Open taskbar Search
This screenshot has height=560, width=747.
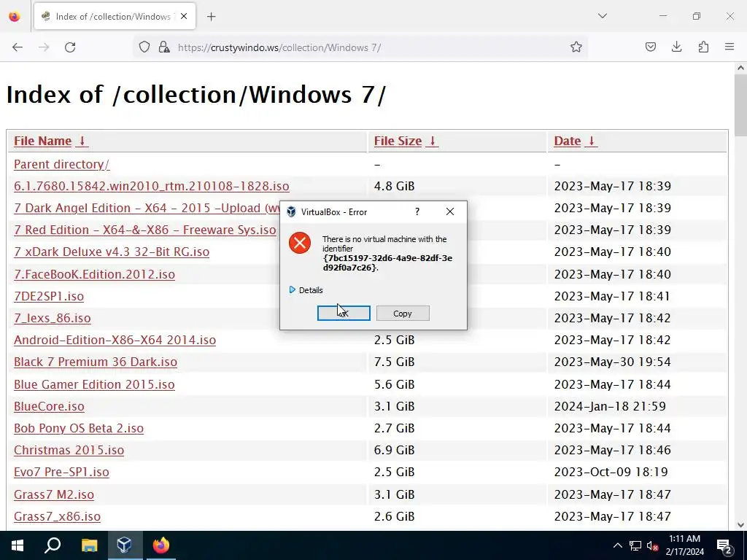[x=53, y=545]
